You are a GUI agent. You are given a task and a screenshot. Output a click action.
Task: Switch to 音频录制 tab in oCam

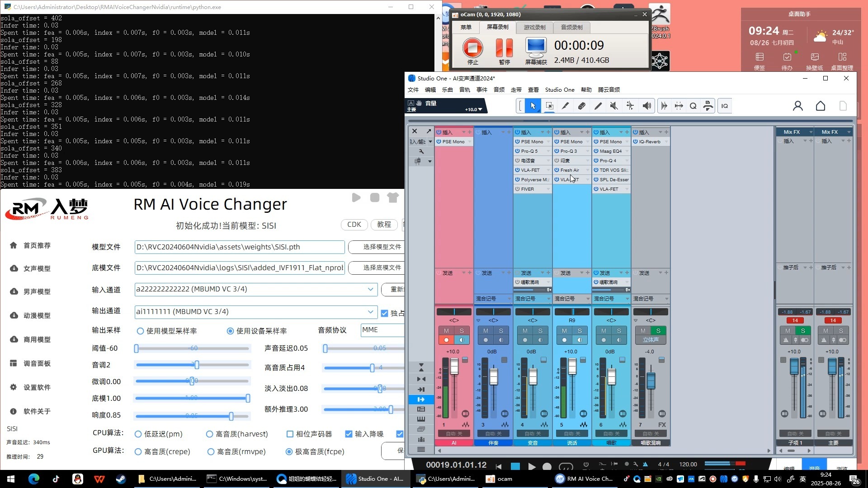pyautogui.click(x=571, y=27)
